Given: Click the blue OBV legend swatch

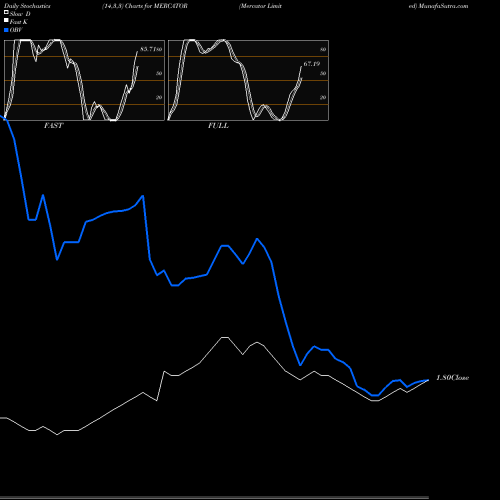Looking at the screenshot, I should coord(6,30).
